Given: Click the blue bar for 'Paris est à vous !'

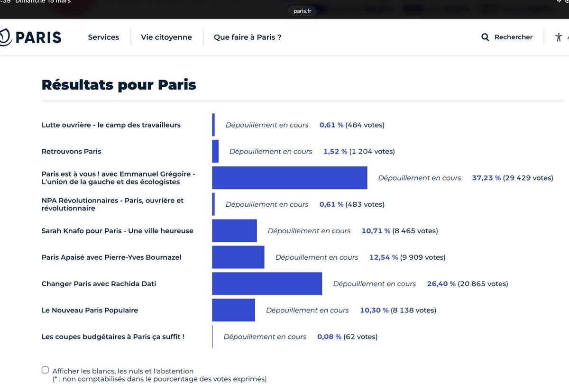Looking at the screenshot, I should coord(290,177).
